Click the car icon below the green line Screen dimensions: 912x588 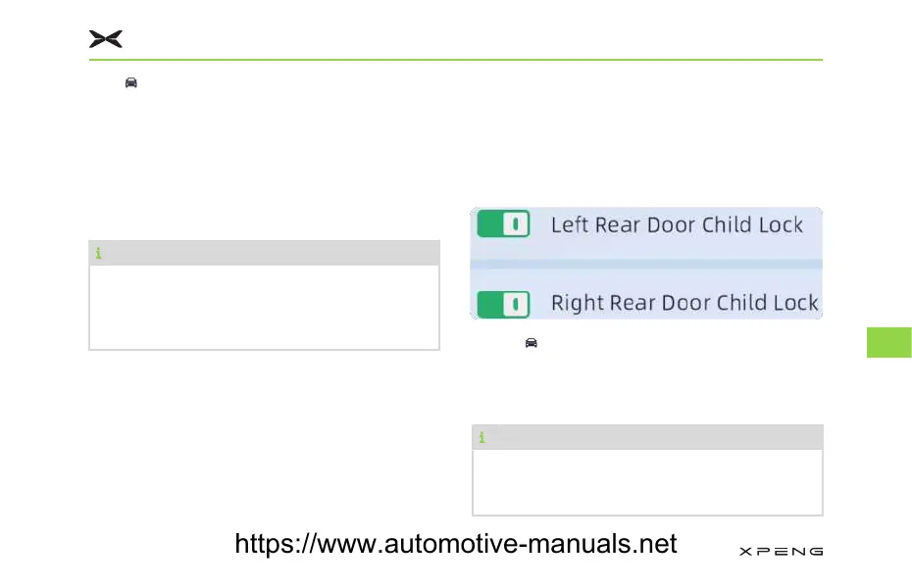point(130,82)
